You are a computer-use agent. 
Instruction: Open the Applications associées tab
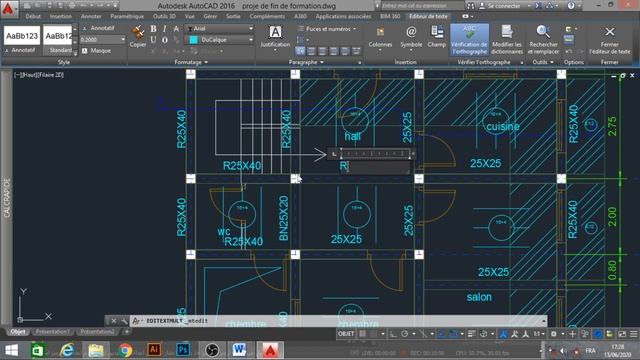click(343, 16)
